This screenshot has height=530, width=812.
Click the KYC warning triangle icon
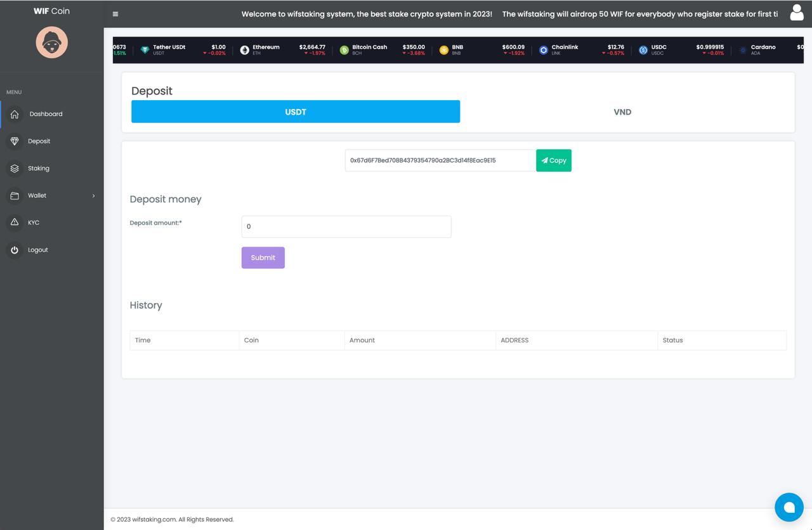click(x=15, y=223)
